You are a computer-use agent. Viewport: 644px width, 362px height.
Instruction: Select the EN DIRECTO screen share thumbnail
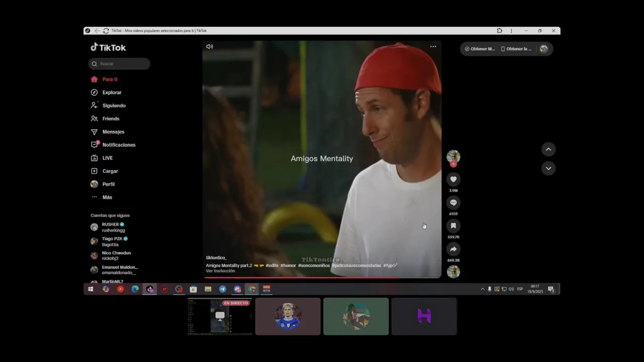click(x=220, y=316)
